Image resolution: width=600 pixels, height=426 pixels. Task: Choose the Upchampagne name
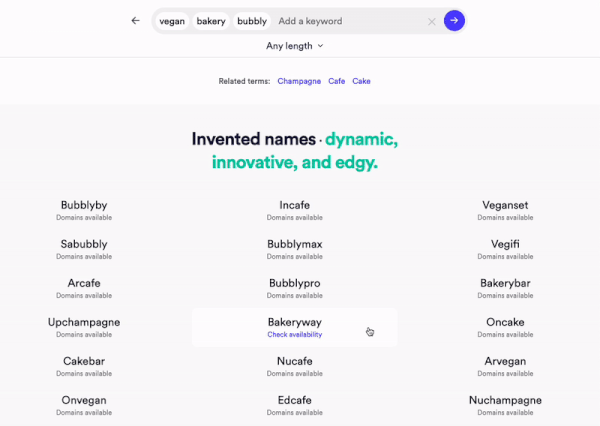click(84, 322)
